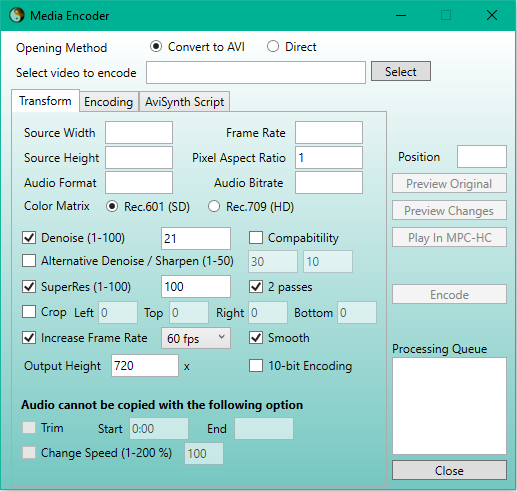This screenshot has height=492, width=517.
Task: Click Alternative Denoise field showing 30
Action: (273, 262)
